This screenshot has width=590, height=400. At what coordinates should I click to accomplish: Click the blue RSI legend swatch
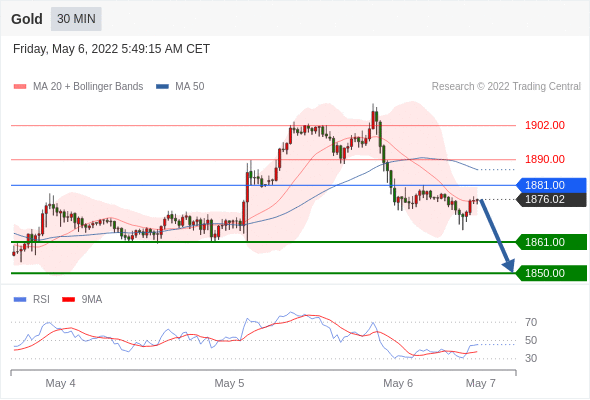click(x=20, y=300)
